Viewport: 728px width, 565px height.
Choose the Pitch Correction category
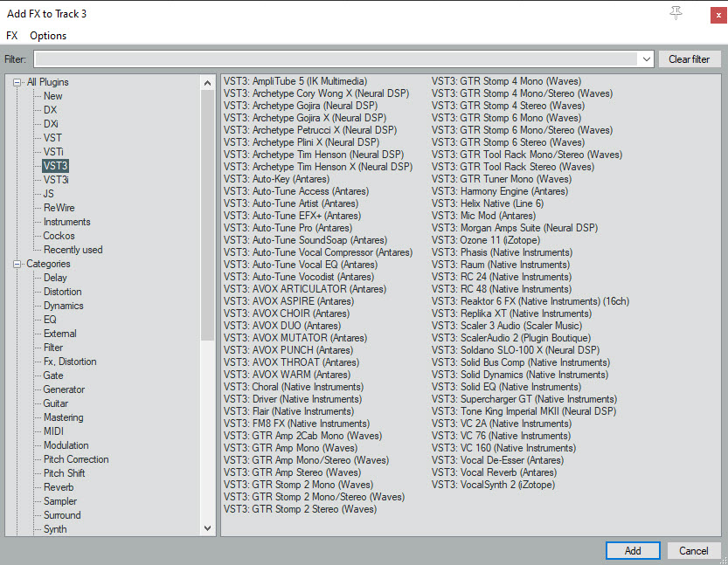(76, 459)
